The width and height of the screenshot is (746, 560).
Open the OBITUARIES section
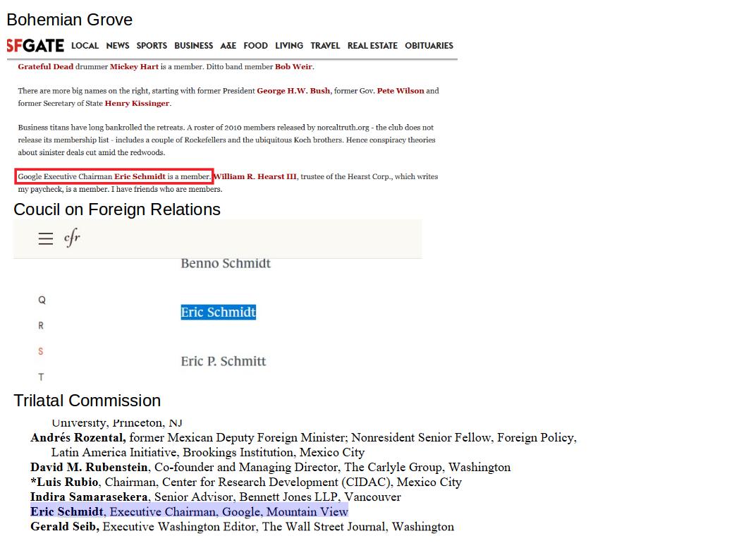point(429,46)
